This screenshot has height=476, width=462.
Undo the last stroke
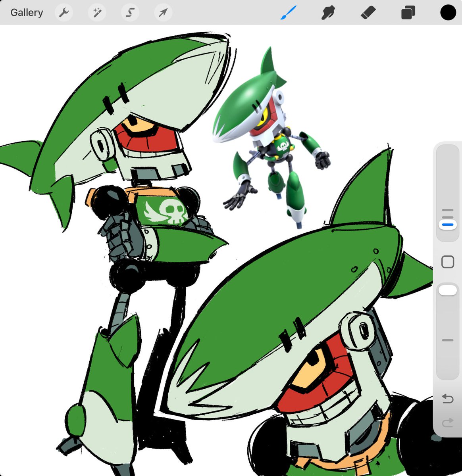448,398
